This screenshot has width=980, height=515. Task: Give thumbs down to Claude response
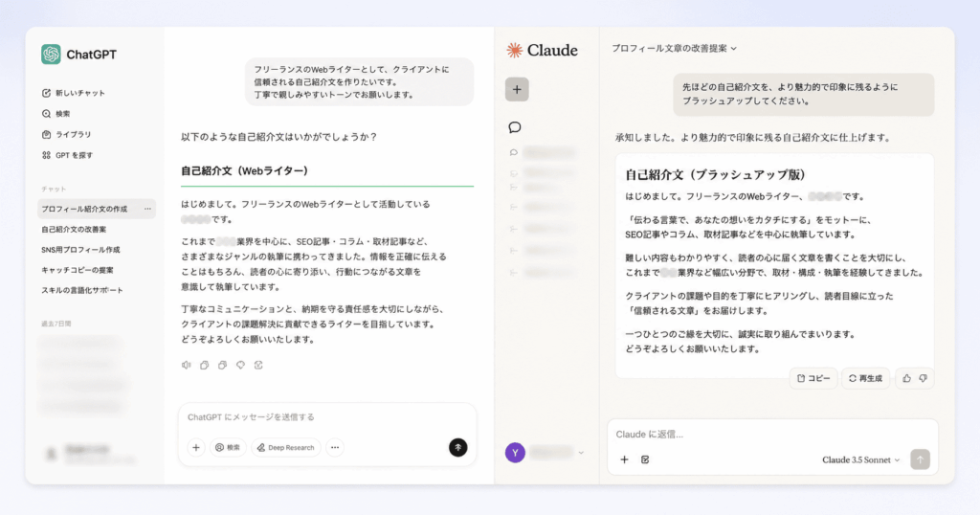[924, 378]
